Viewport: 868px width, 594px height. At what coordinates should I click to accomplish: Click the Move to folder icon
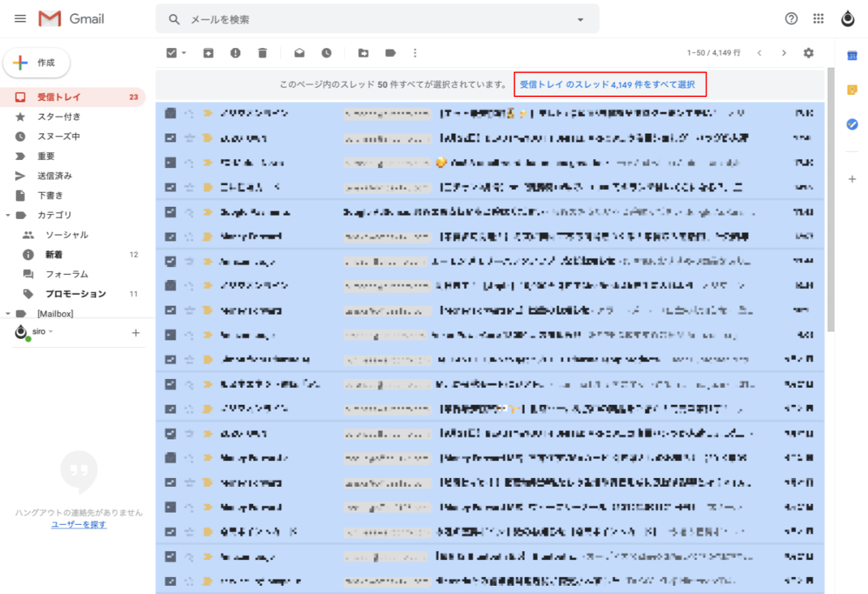coord(363,53)
